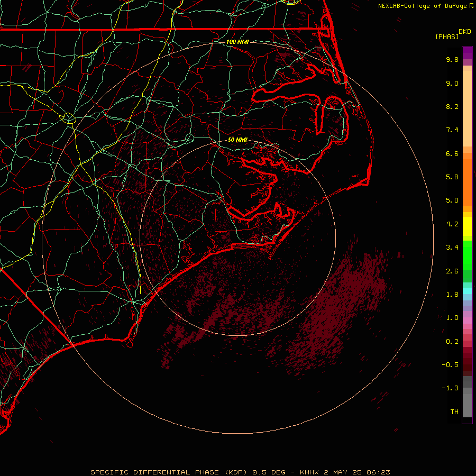Click the 9.8 value on the color scale
The image size is (476, 476).
pyautogui.click(x=452, y=59)
